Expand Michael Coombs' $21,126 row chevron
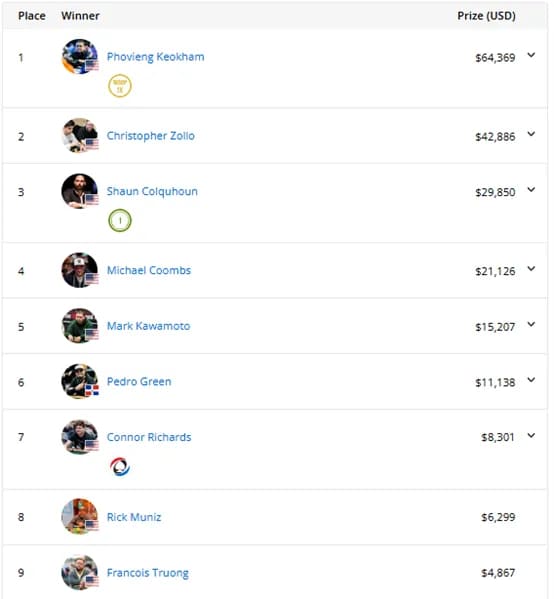 click(x=531, y=269)
